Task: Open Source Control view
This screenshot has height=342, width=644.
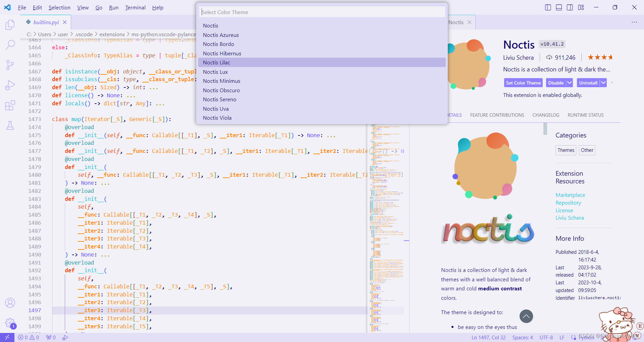Action: click(10, 65)
